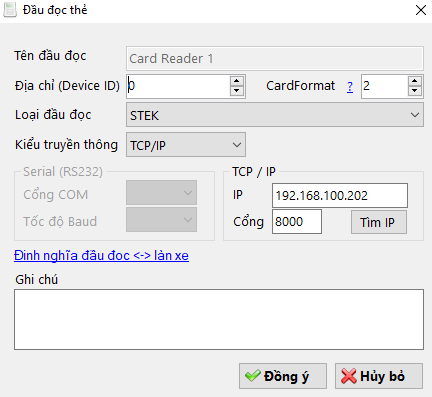The image size is (432, 397).
Task: Increase the Device ID value with up arrow
Action: 236,81
